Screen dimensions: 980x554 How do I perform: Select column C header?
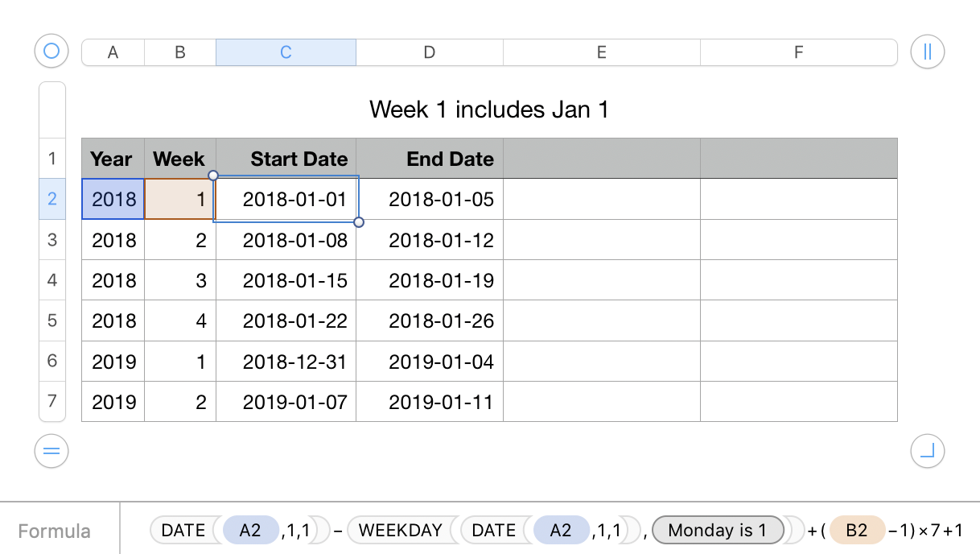(x=286, y=52)
